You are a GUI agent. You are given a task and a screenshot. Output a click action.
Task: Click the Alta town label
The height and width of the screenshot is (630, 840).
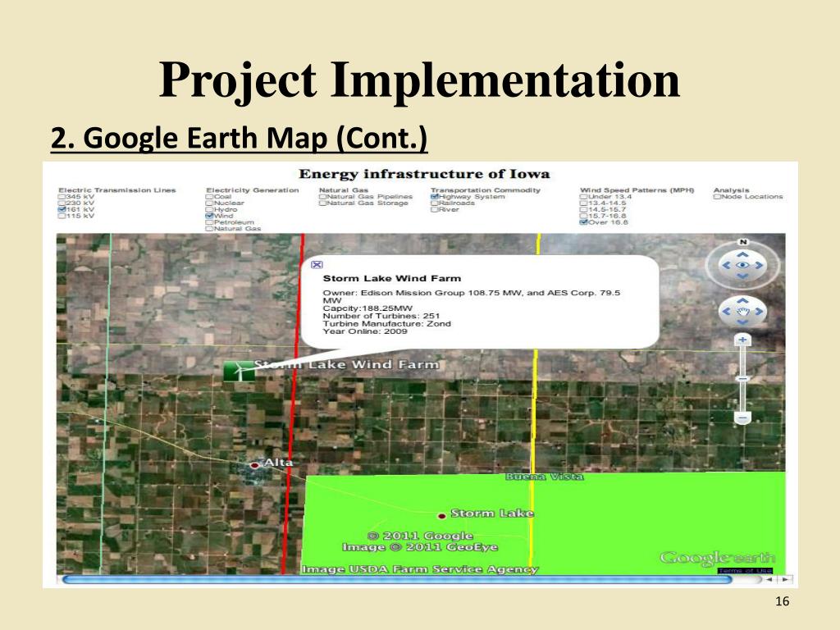tap(279, 463)
